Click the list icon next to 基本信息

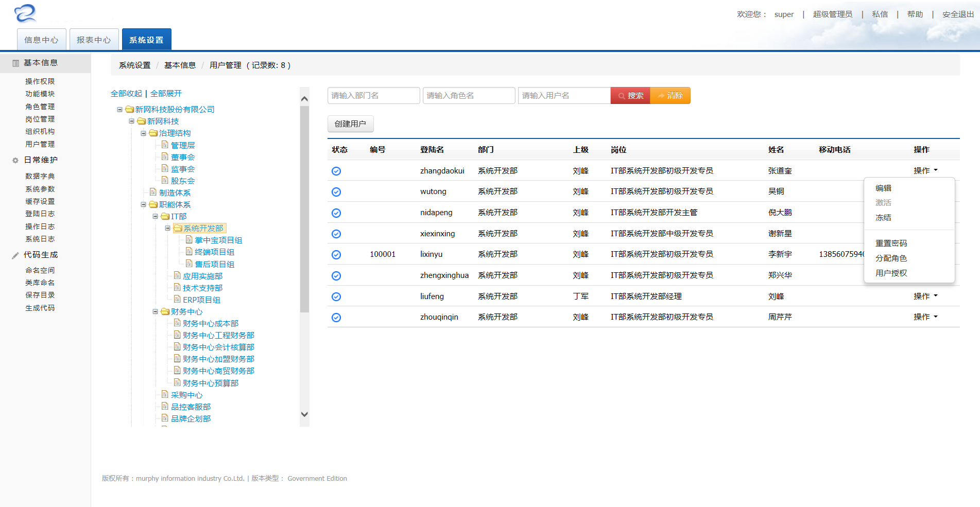click(16, 63)
